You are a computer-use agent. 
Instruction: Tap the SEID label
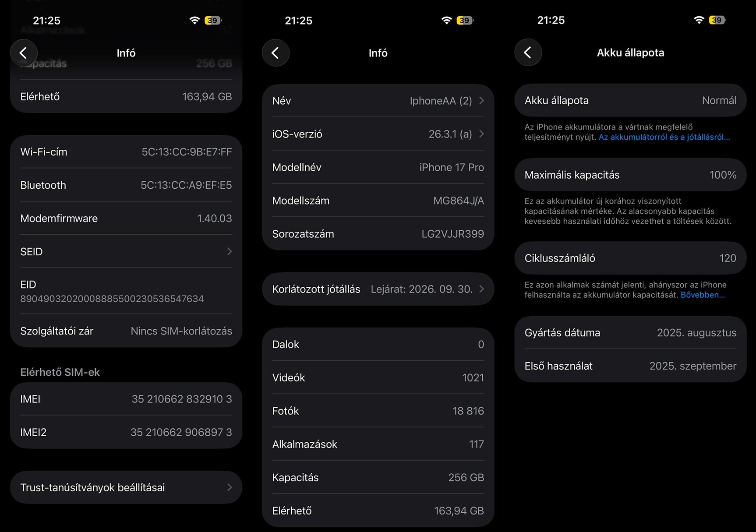pyautogui.click(x=32, y=252)
